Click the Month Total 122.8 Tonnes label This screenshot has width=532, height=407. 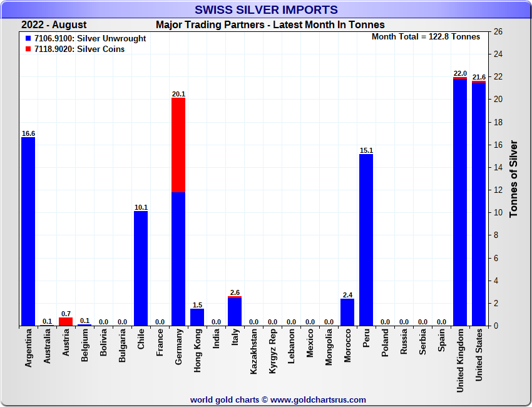coord(426,37)
